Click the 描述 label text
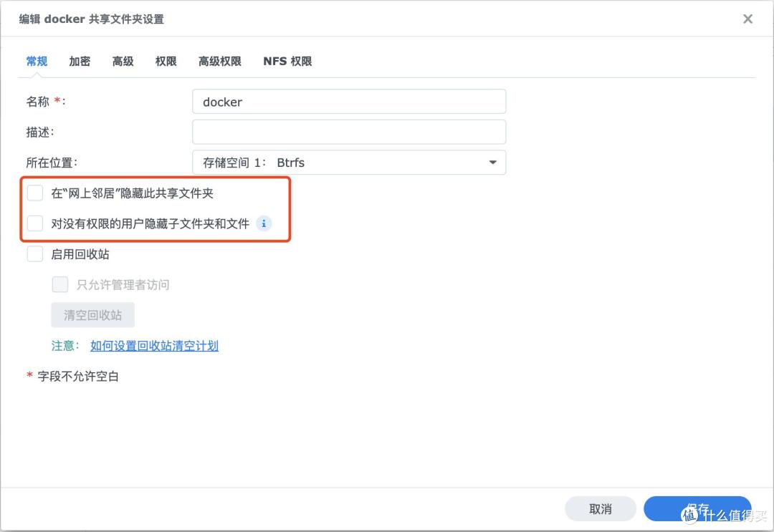The image size is (774, 532). pyautogui.click(x=40, y=132)
